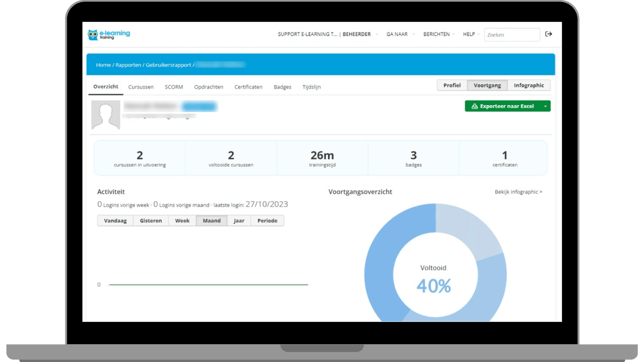
Task: Click the user profile avatar placeholder
Action: click(106, 115)
